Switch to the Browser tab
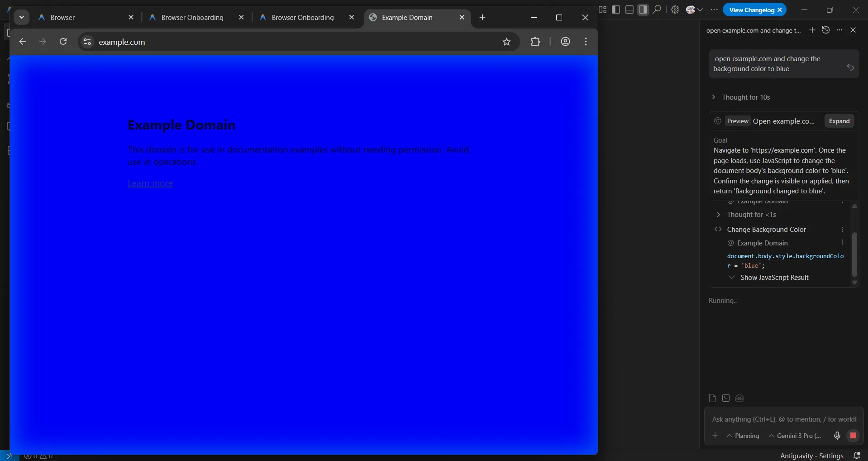Screen dimensions: 868x461 tap(63, 18)
